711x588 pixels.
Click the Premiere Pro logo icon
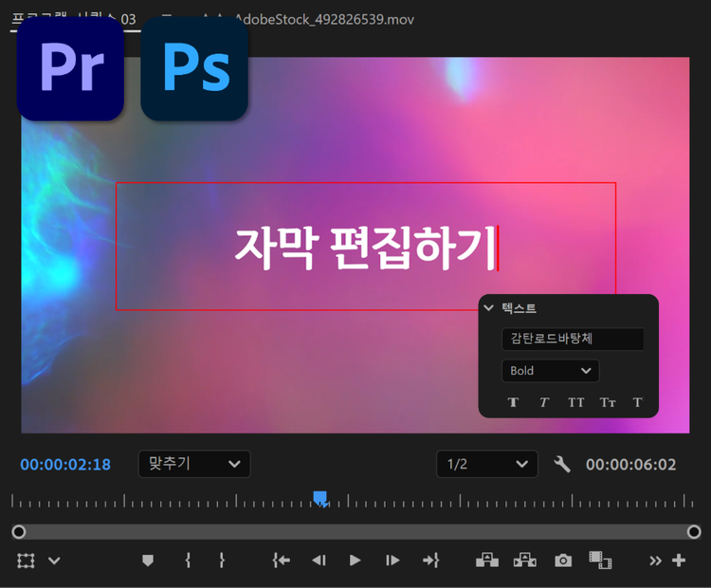[70, 68]
